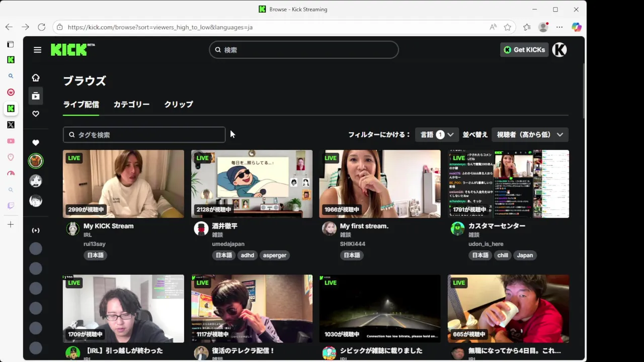Image resolution: width=644 pixels, height=362 pixels.
Task: Open the Browse icon in Kick sidebar
Action: [x=36, y=96]
